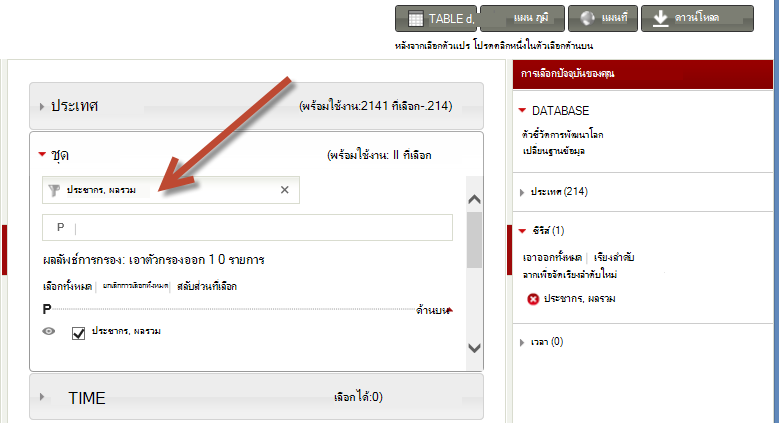
Task: Remove the ประชากร, ผลรวม filter with X
Action: pyautogui.click(x=285, y=189)
